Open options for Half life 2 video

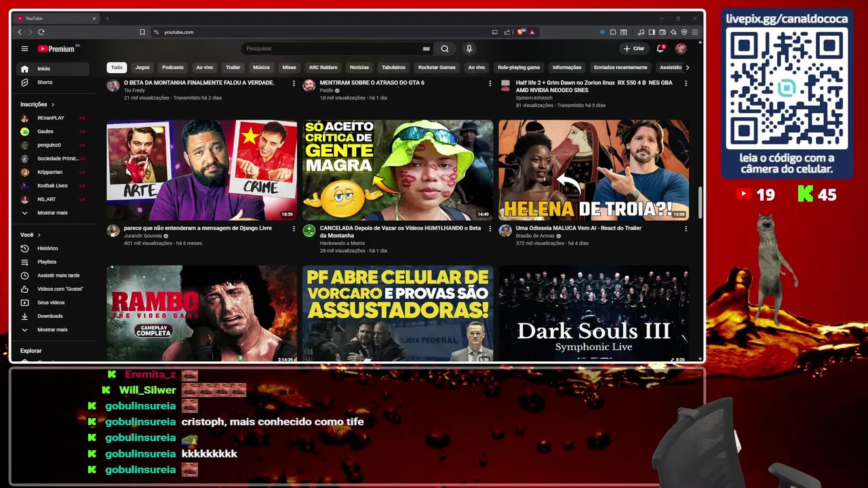coord(686,83)
